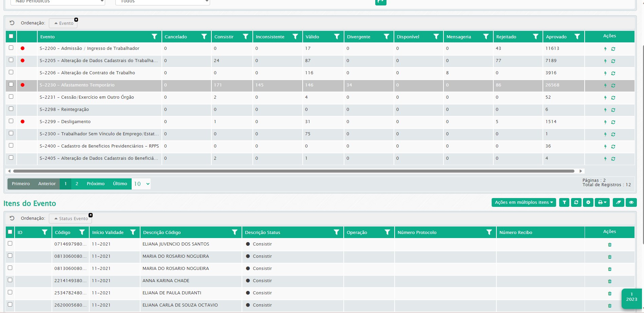Go to page 1
Viewport: 644px width, 313px height.
tap(65, 184)
